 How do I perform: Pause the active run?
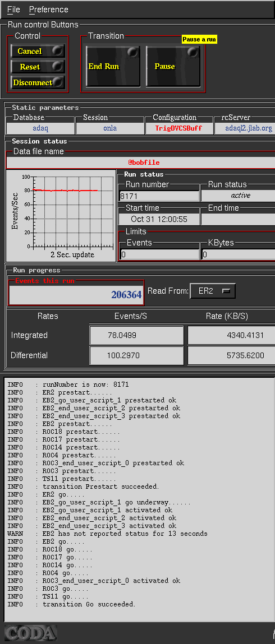point(173,66)
